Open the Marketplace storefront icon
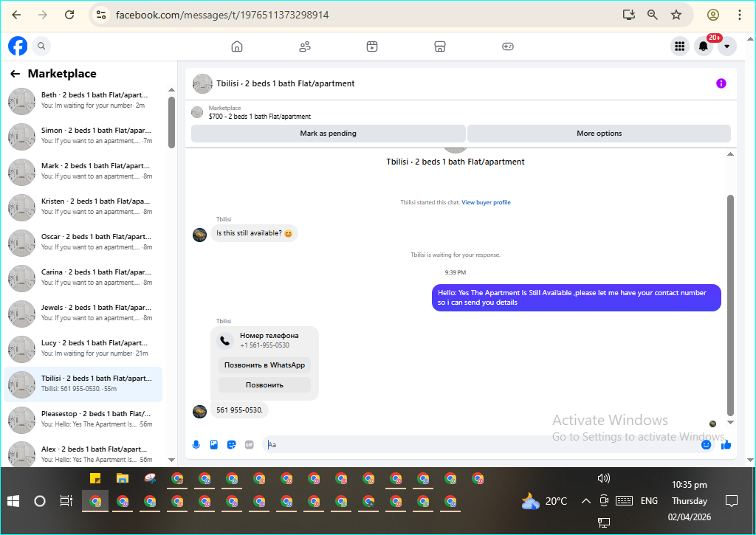Viewport: 756px width, 535px height. click(x=440, y=46)
